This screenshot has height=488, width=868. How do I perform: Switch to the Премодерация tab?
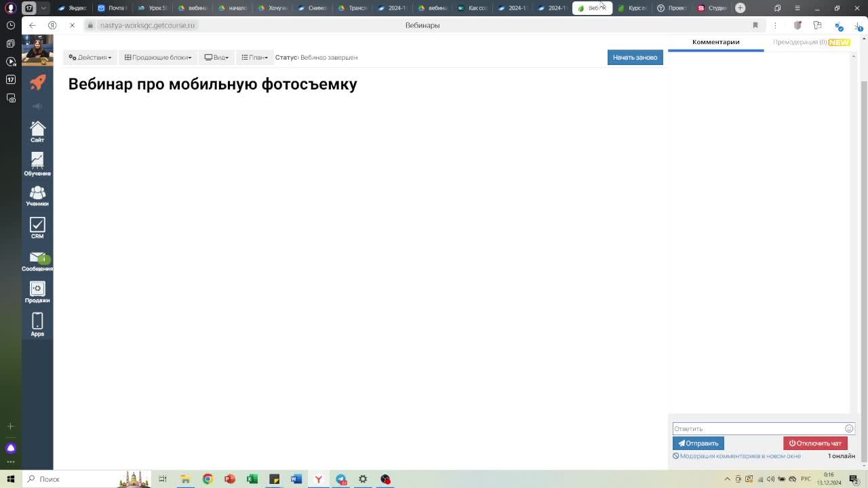coord(811,42)
